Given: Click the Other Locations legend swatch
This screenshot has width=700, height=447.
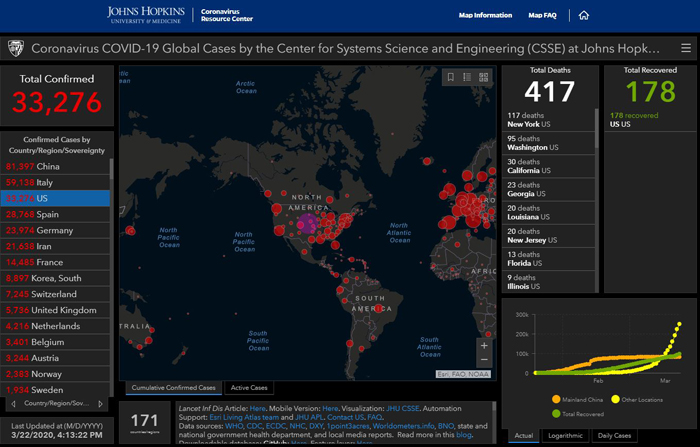Looking at the screenshot, I should coord(615,399).
